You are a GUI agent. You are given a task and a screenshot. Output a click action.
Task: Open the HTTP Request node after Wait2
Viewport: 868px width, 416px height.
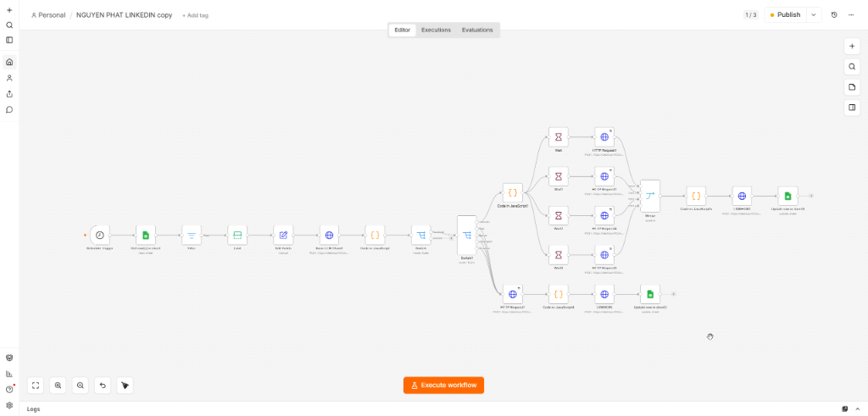(604, 216)
